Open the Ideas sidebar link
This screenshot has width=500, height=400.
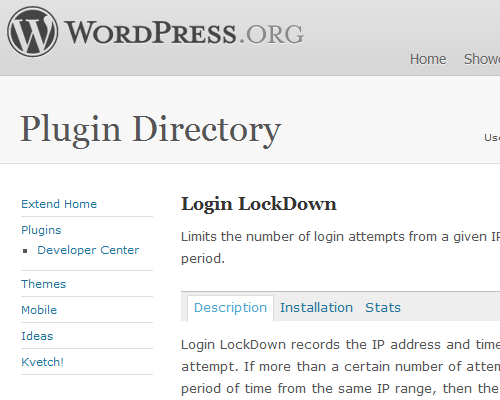click(x=37, y=336)
